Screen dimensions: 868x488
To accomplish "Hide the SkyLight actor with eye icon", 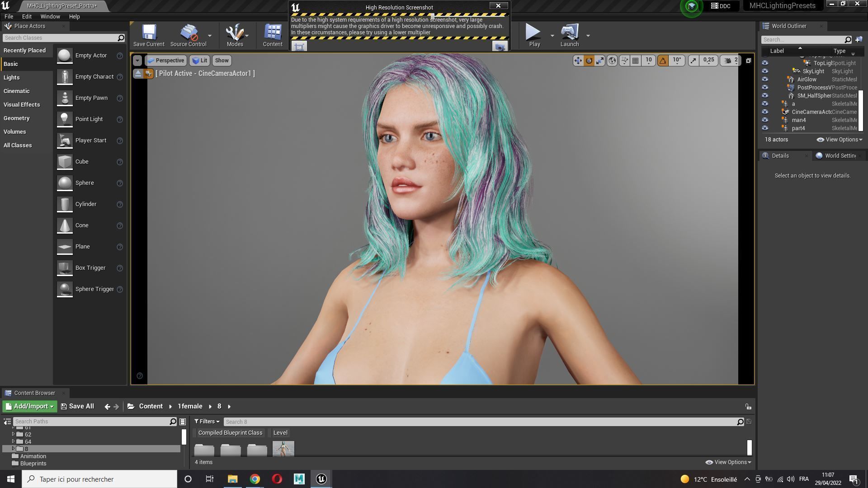I will pyautogui.click(x=765, y=71).
